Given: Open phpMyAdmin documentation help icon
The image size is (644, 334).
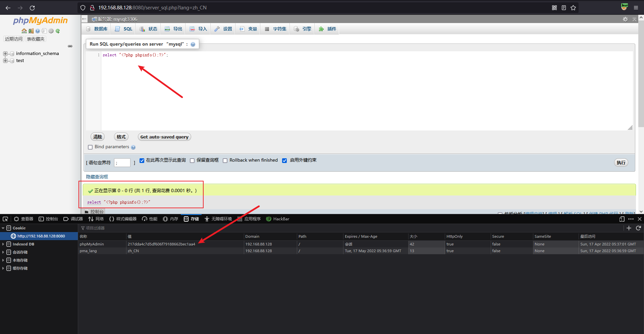Looking at the screenshot, I should (38, 31).
